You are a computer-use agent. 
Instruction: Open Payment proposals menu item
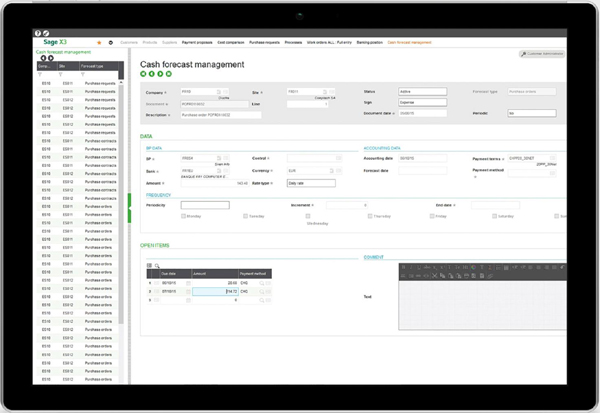[x=197, y=42]
